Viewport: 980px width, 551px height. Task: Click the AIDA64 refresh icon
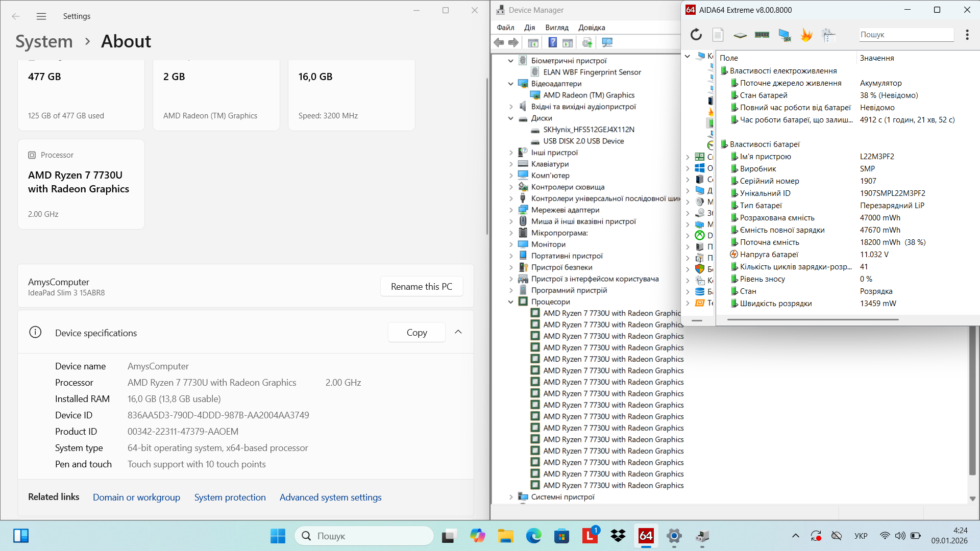click(696, 35)
